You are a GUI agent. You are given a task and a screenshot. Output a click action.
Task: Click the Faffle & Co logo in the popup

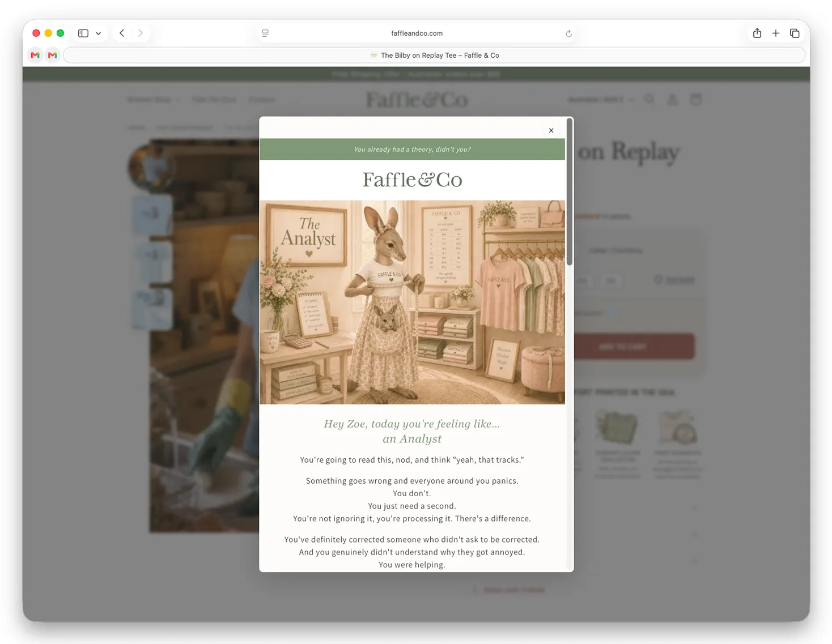[412, 180]
